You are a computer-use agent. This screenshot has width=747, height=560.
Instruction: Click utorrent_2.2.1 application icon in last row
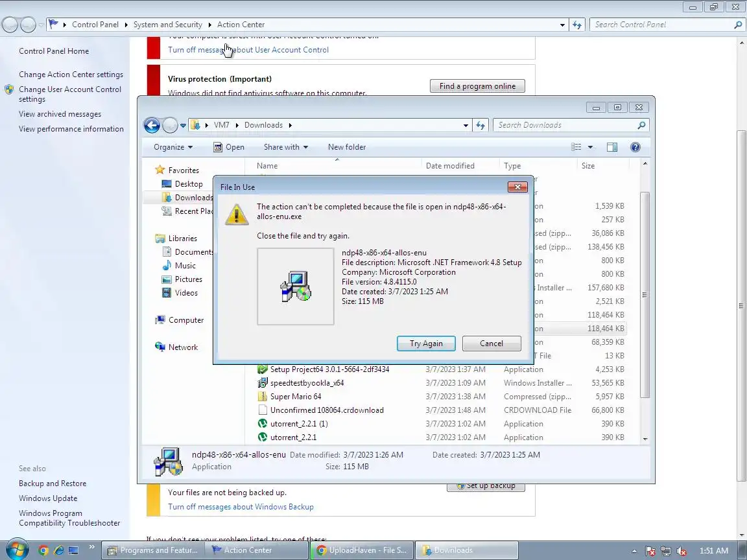[262, 437]
